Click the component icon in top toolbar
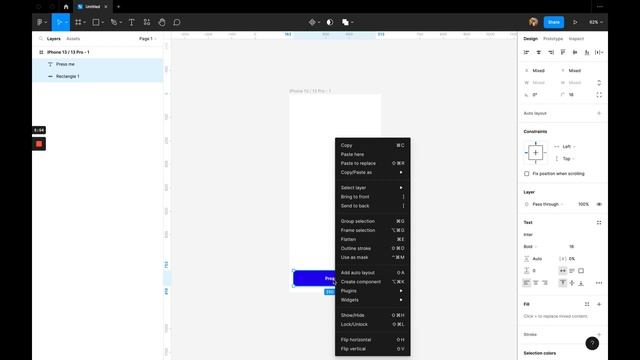 point(312,22)
